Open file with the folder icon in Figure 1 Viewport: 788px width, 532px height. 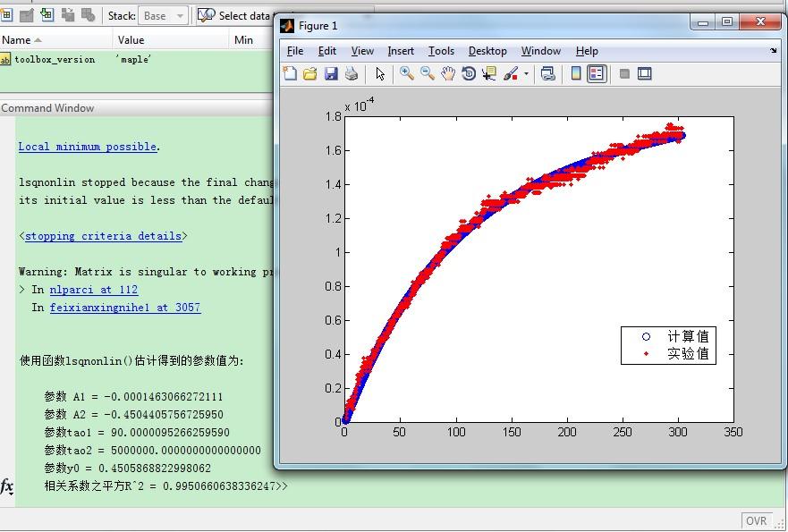(x=310, y=74)
